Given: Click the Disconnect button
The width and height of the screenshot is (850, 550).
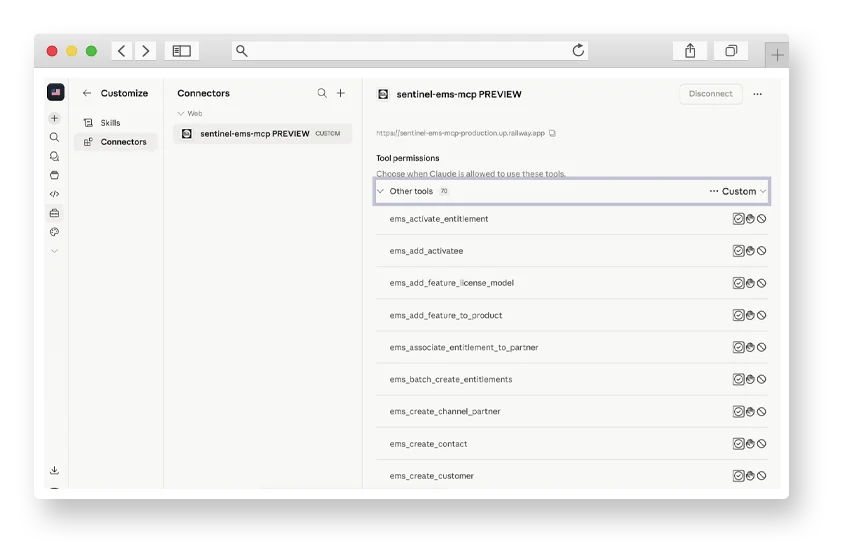Looking at the screenshot, I should pos(711,94).
